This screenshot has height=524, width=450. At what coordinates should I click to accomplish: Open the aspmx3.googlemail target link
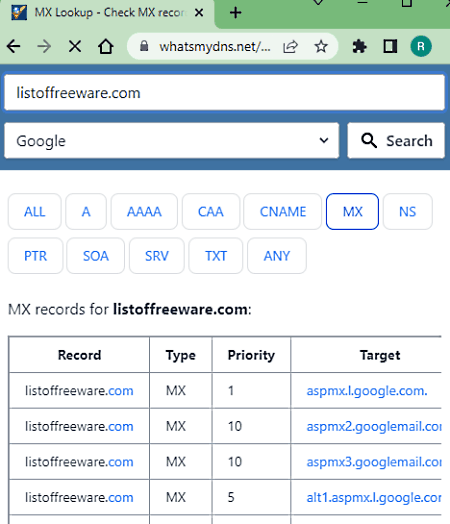[x=374, y=462]
